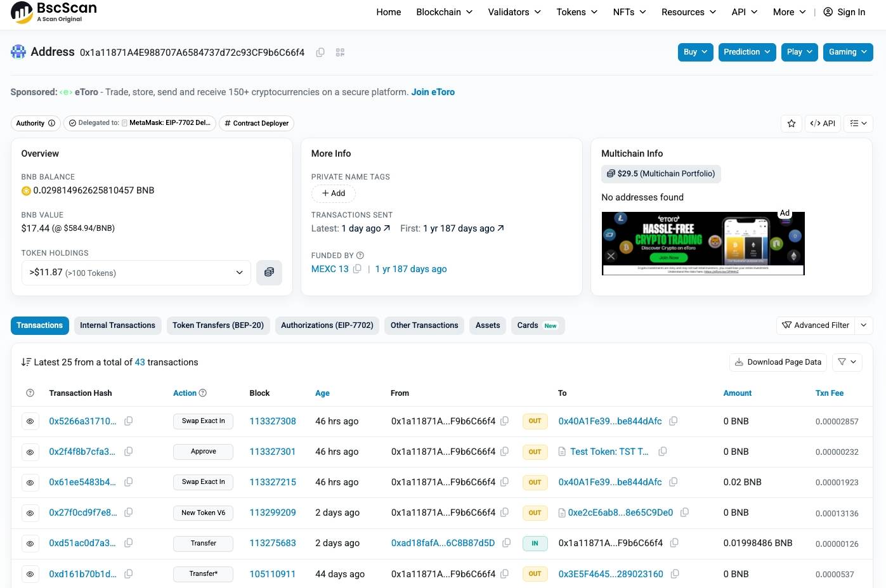Click Join eToro sponsored link

click(x=433, y=92)
